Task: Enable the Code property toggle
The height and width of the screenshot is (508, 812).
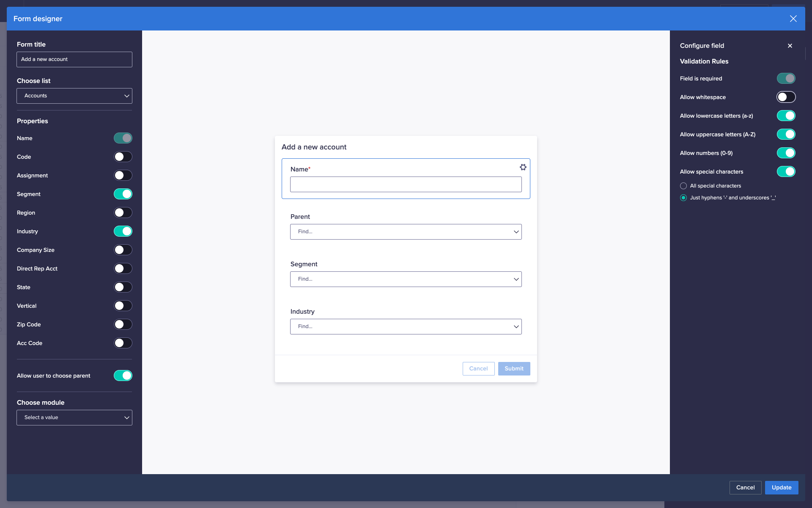Action: 123,157
